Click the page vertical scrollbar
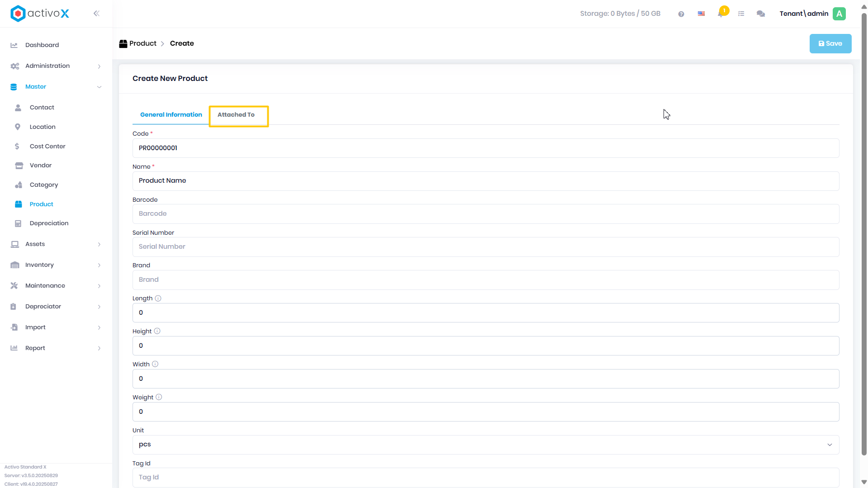Viewport: 868px width, 488px height. point(863,234)
